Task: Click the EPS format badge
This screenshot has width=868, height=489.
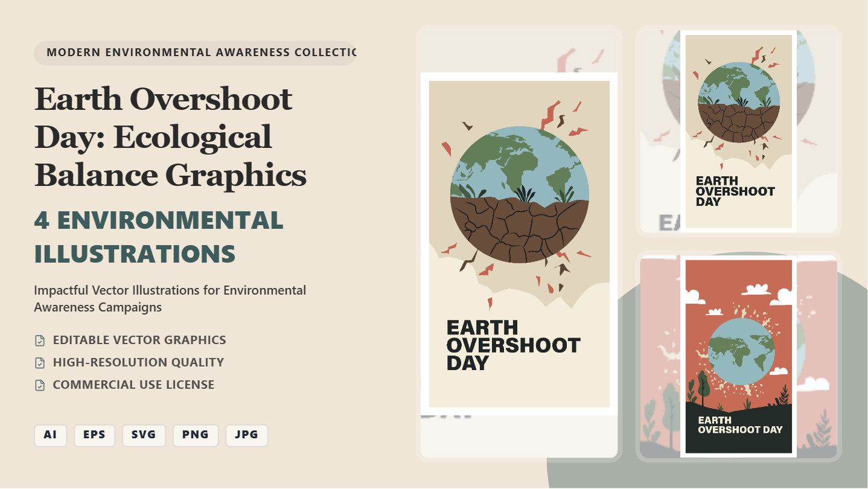Action: [x=94, y=435]
